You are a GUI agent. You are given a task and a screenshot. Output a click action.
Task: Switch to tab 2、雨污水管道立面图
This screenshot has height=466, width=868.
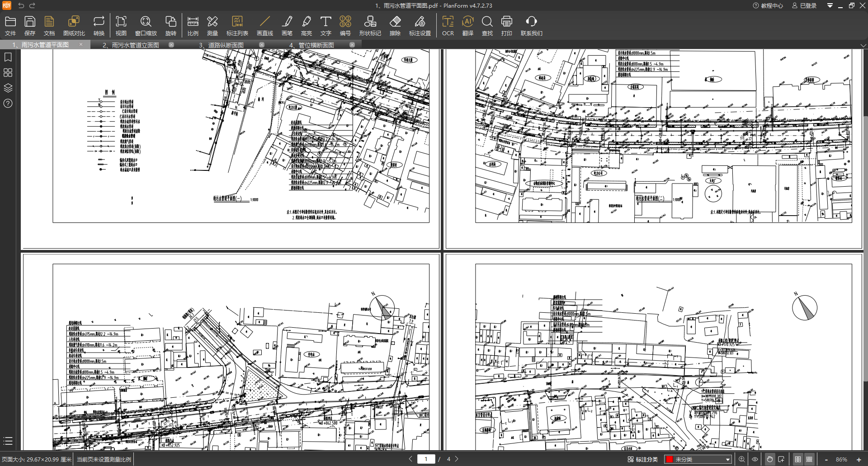[x=131, y=45]
